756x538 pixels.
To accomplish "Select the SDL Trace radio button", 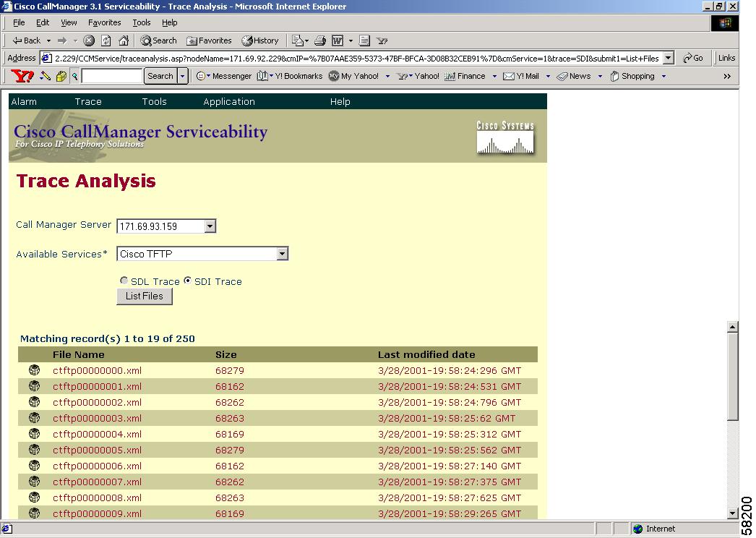I will 124,281.
